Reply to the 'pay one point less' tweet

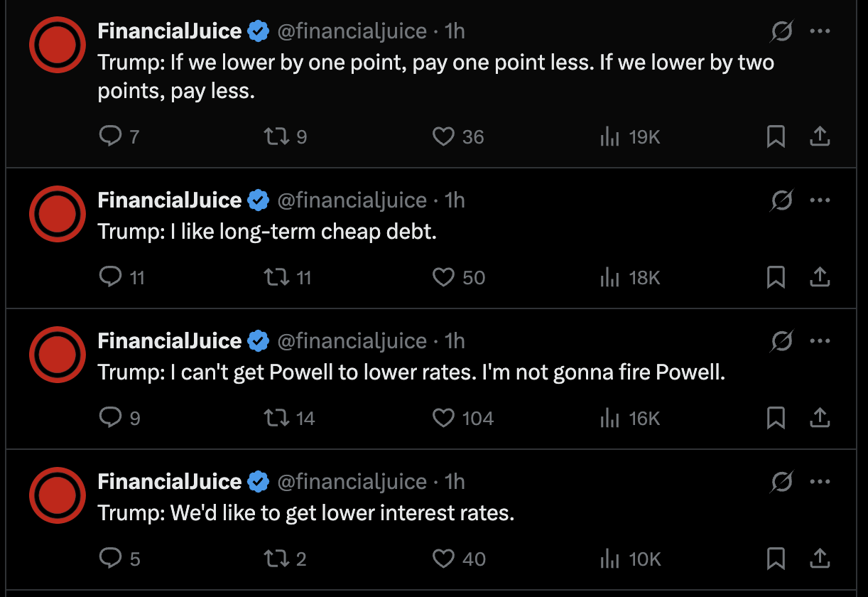[x=110, y=136]
